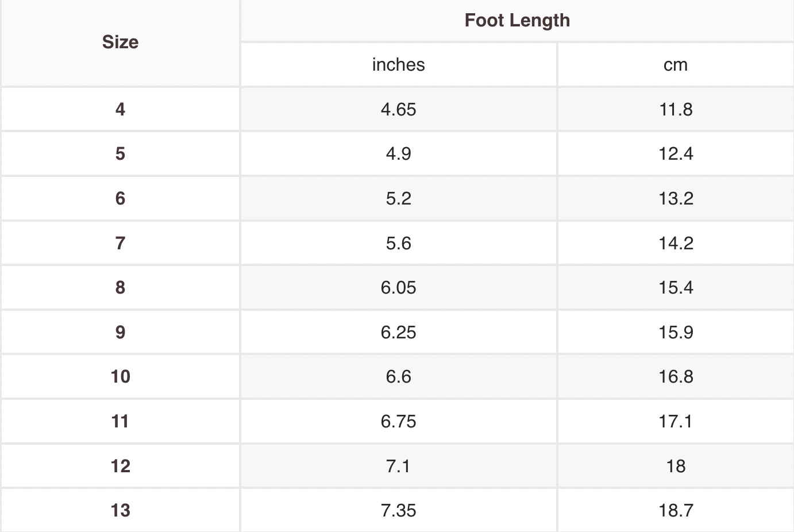This screenshot has height=532, width=794.
Task: Click the 6.05 inches value
Action: click(x=398, y=287)
